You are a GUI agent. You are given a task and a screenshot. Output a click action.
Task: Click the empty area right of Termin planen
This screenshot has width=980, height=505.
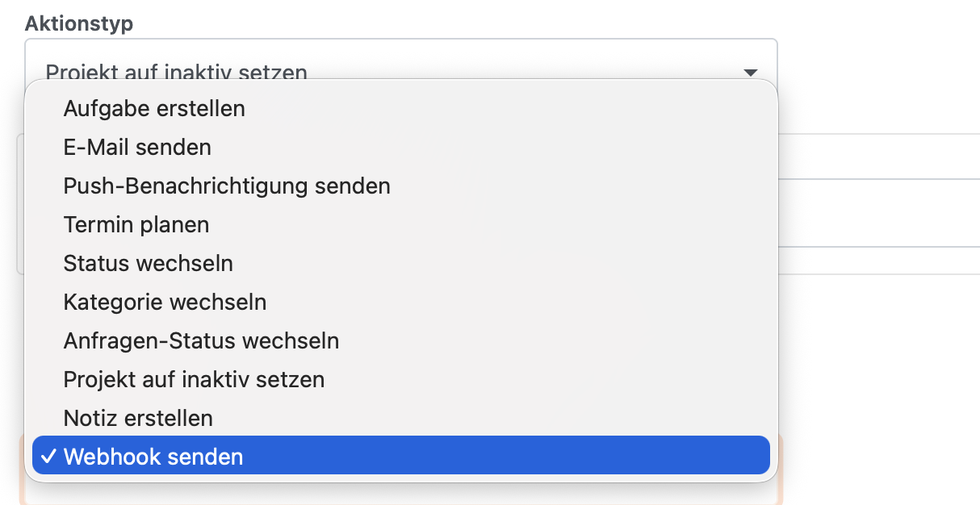coord(880,213)
